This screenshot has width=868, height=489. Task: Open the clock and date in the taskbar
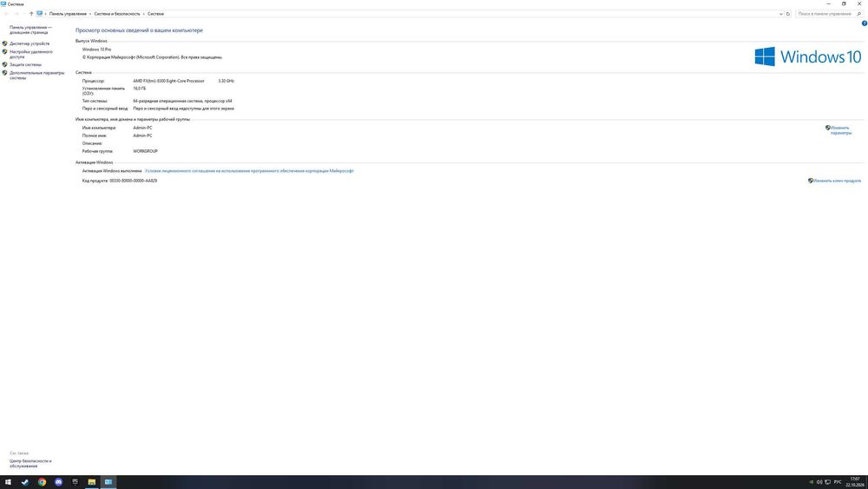855,482
